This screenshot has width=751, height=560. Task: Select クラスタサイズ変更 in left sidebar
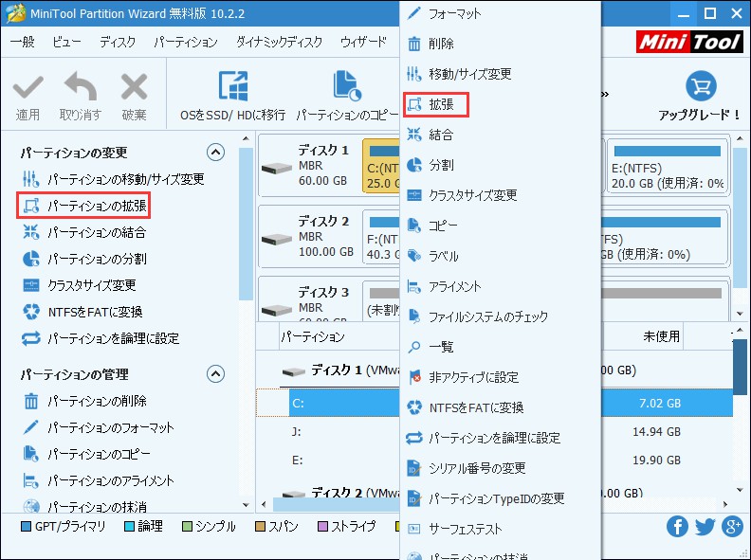(x=80, y=285)
